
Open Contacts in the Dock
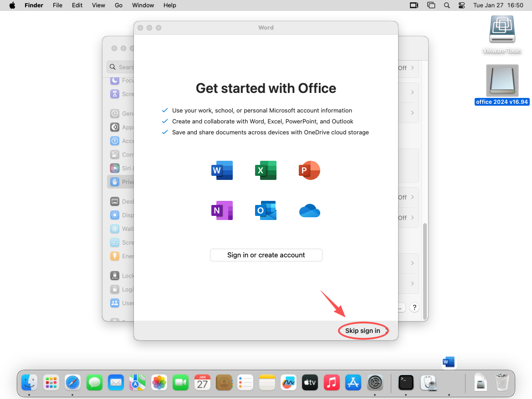pyautogui.click(x=224, y=383)
